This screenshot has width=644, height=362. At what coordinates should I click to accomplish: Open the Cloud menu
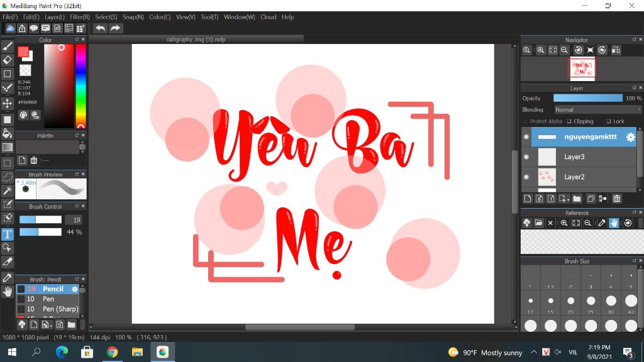pyautogui.click(x=268, y=17)
